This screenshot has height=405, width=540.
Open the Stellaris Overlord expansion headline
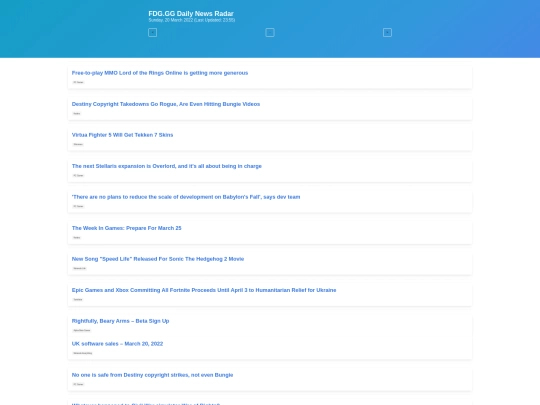coord(167,166)
